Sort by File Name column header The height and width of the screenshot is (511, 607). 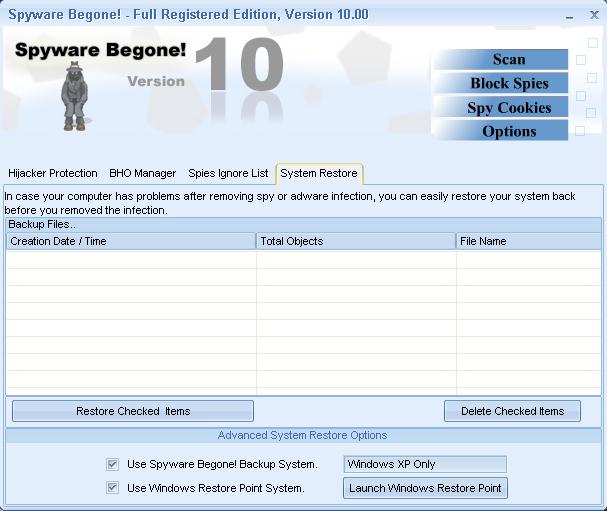(529, 241)
